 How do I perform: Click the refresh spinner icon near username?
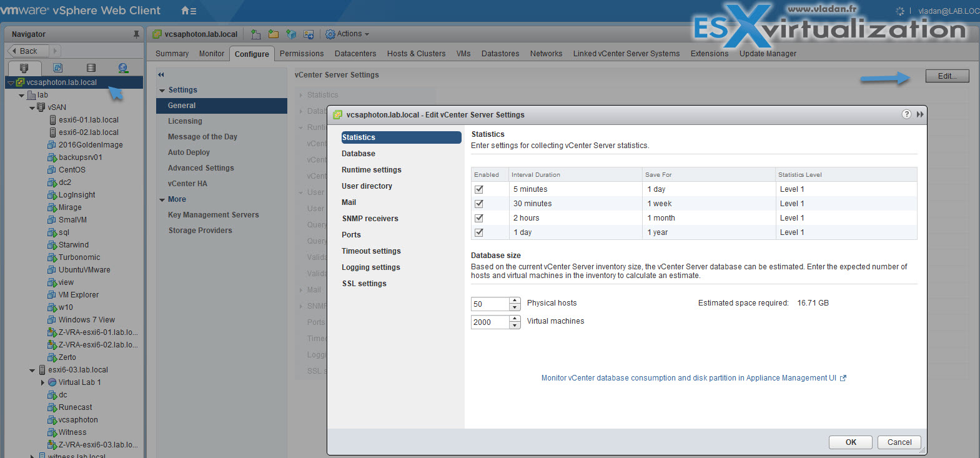point(900,11)
